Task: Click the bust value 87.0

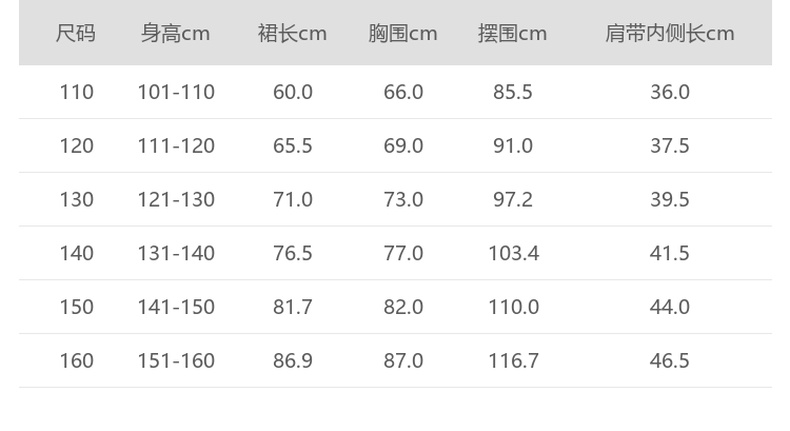Action: click(x=403, y=361)
